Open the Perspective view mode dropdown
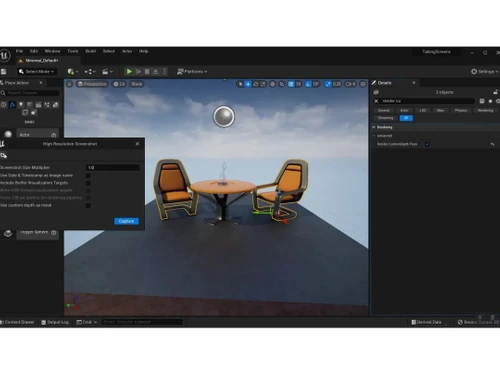 92,84
